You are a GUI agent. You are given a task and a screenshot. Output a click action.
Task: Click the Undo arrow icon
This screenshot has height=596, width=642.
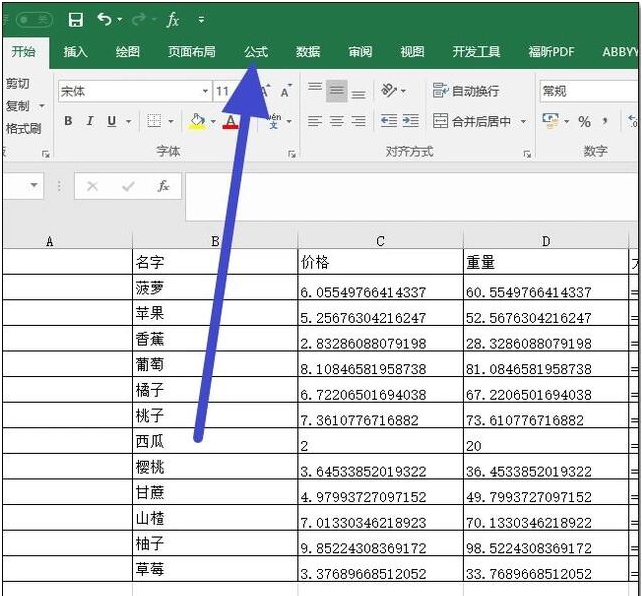click(x=104, y=20)
